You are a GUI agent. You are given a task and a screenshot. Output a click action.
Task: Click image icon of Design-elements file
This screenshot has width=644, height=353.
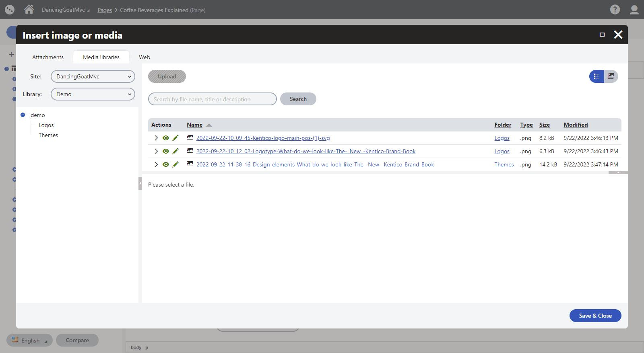click(x=190, y=164)
